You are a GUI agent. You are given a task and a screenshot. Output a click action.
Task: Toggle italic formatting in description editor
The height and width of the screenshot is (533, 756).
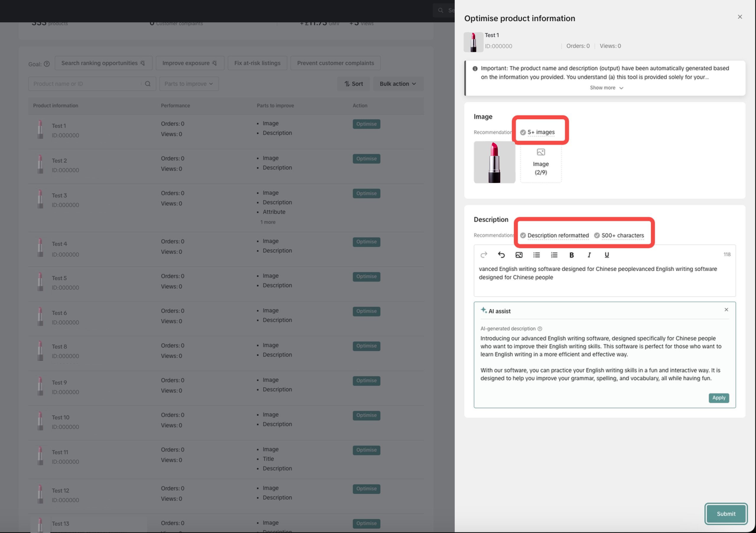(589, 255)
